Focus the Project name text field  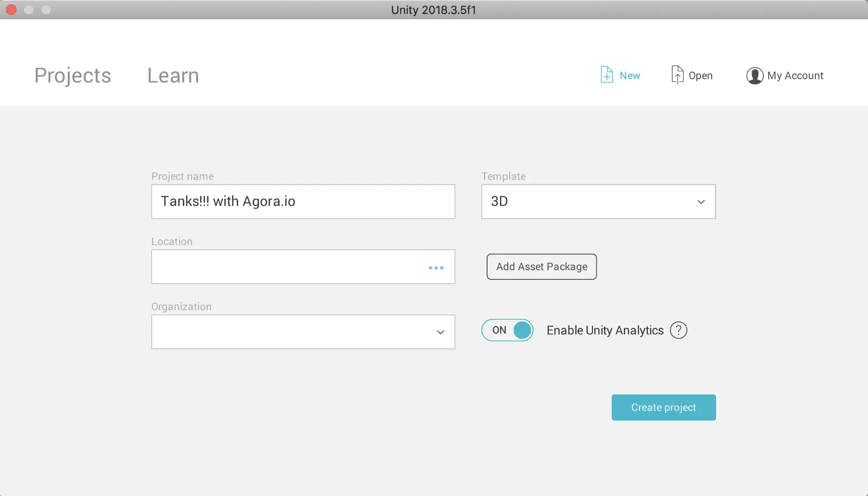coord(303,202)
